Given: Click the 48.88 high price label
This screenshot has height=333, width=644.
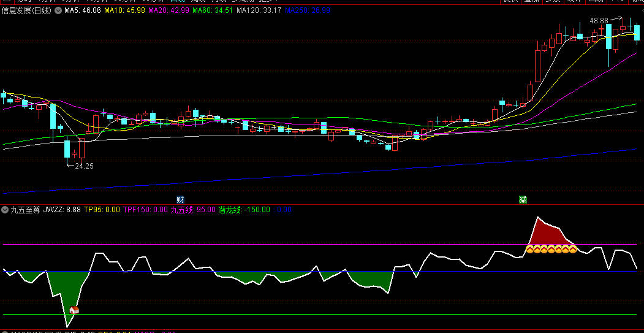Looking at the screenshot, I should pos(599,20).
